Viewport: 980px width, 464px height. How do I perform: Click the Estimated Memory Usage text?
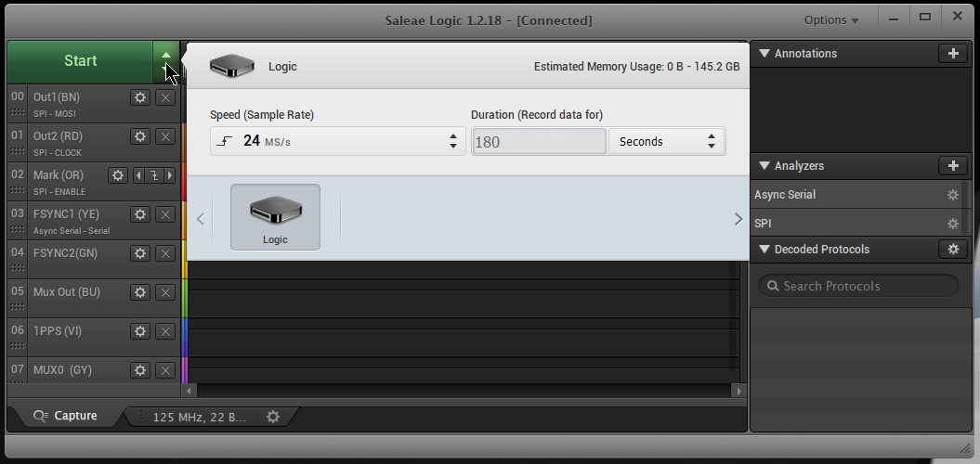636,67
